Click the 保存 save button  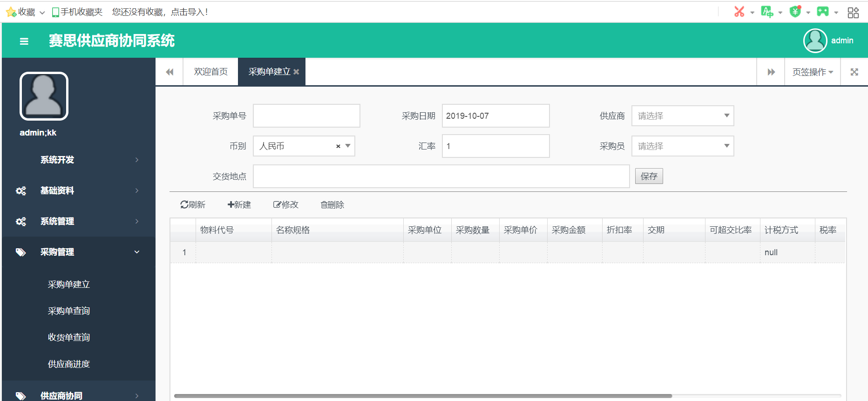tap(649, 176)
